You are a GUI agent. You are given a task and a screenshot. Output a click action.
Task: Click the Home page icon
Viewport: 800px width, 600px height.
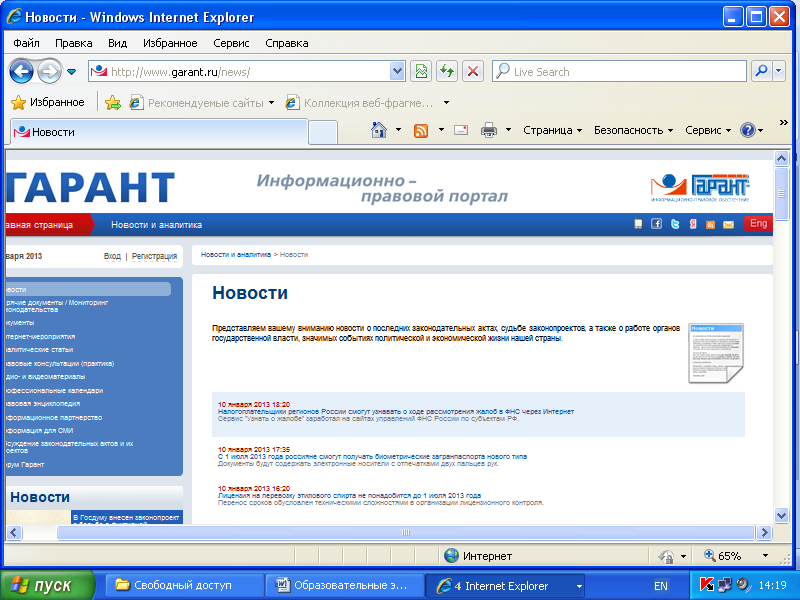click(379, 130)
